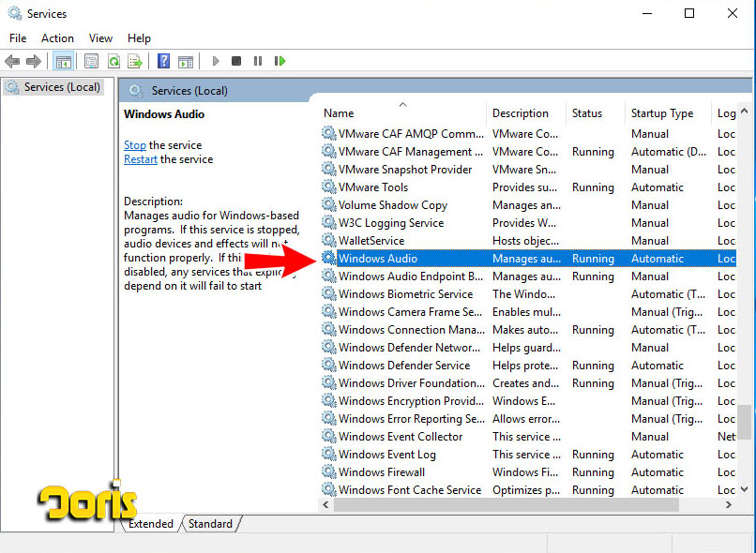
Task: Click the gear icon beside Windows Event Log
Action: tap(329, 455)
